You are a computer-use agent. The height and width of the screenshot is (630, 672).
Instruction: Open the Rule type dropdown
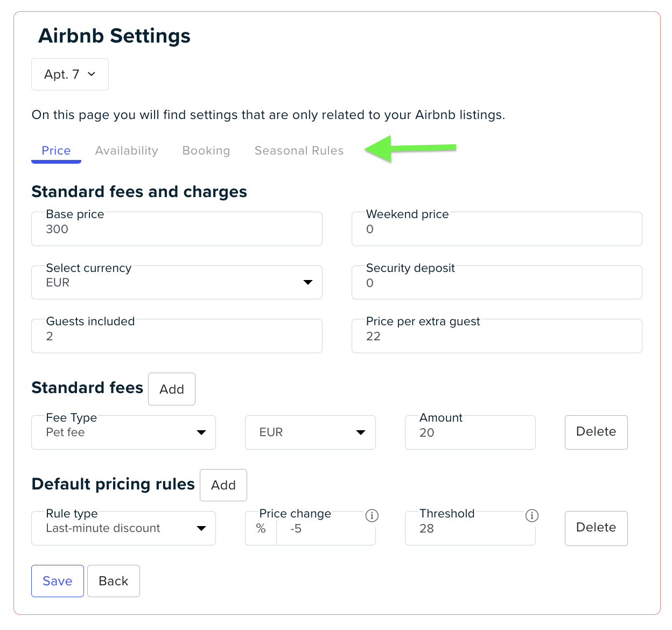pos(123,528)
